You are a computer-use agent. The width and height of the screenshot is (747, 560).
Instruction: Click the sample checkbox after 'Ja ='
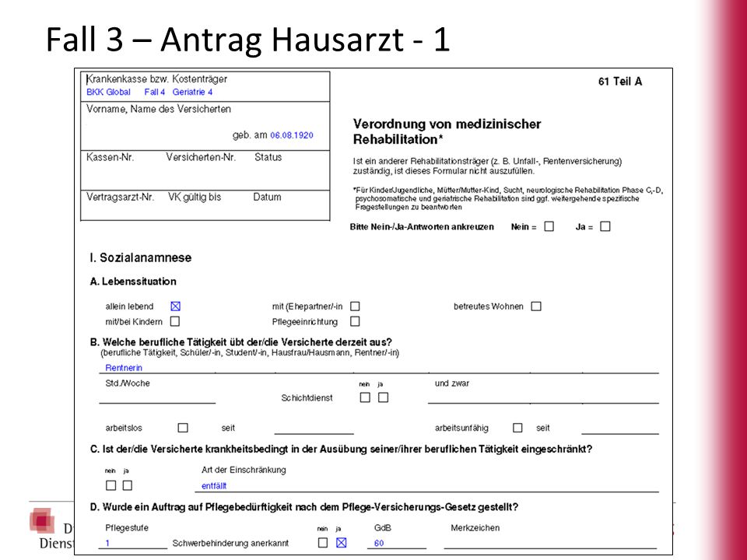pos(605,226)
